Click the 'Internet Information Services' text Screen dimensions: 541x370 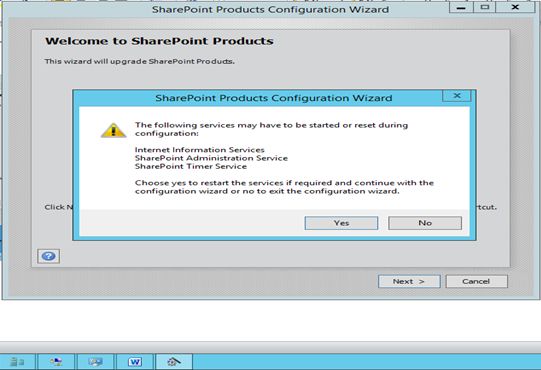(199, 150)
